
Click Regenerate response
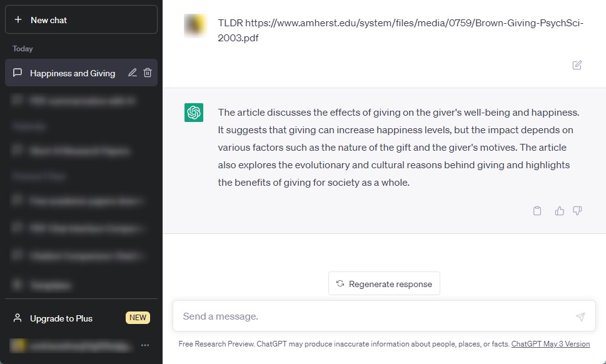click(x=384, y=283)
